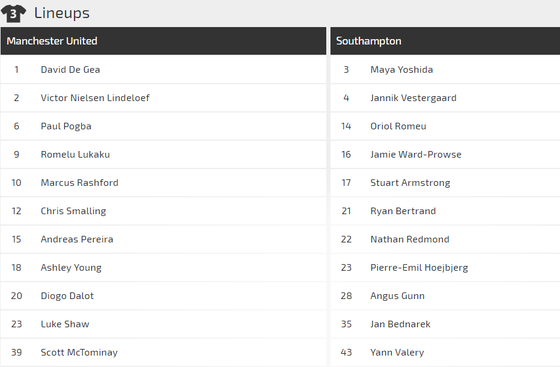The height and width of the screenshot is (367, 560).
Task: Click the jersey icon beside Lineups
Action: pyautogui.click(x=13, y=14)
